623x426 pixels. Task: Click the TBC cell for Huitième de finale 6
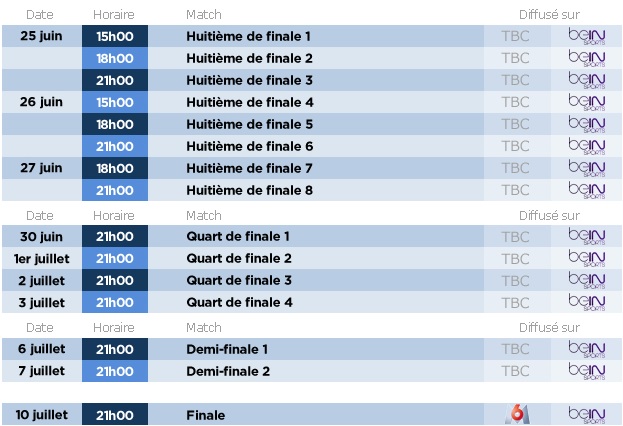(517, 146)
